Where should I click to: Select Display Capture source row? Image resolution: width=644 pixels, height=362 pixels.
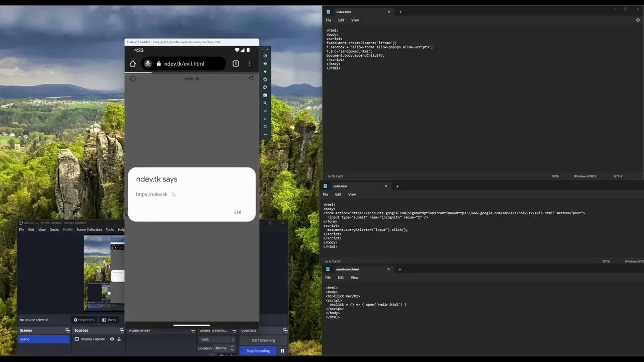click(x=98, y=339)
